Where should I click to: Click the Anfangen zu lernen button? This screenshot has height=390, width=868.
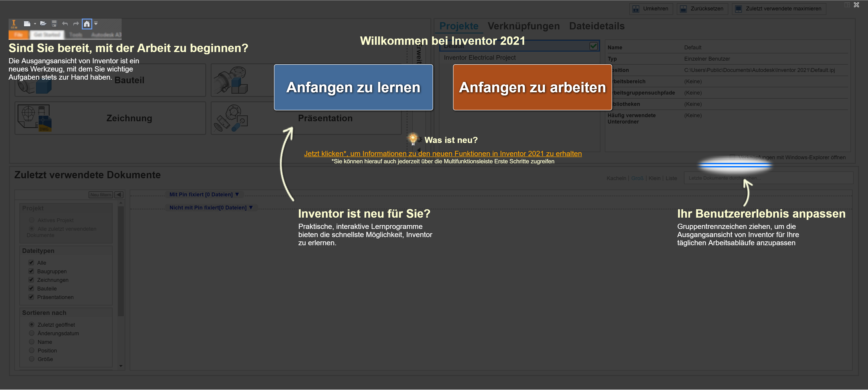354,87
